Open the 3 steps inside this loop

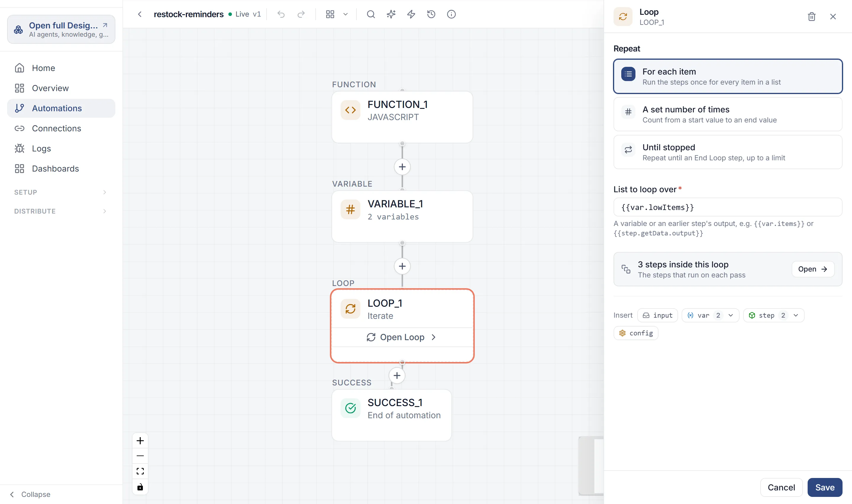813,269
